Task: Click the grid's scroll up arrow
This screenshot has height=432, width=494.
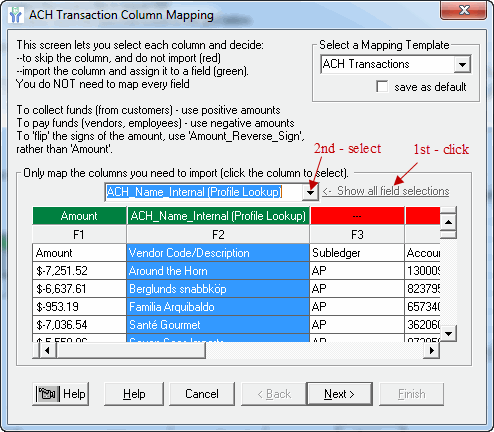Action: [x=448, y=222]
